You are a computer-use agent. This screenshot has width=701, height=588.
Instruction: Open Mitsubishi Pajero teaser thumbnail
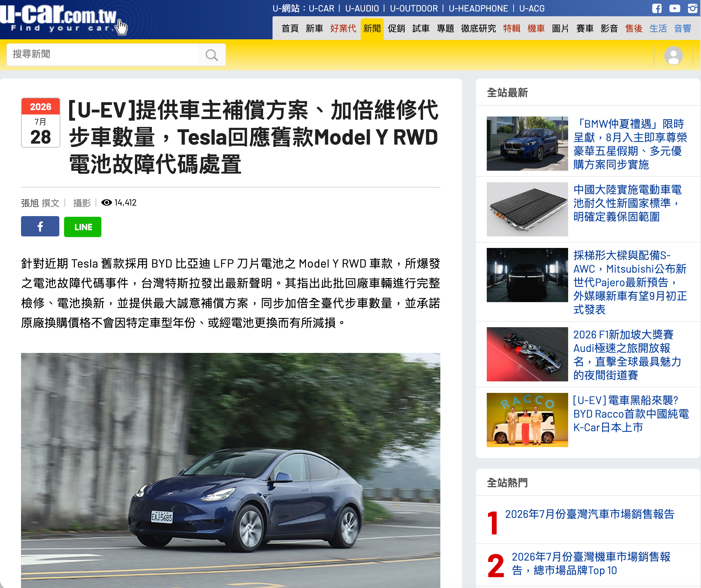click(x=527, y=275)
